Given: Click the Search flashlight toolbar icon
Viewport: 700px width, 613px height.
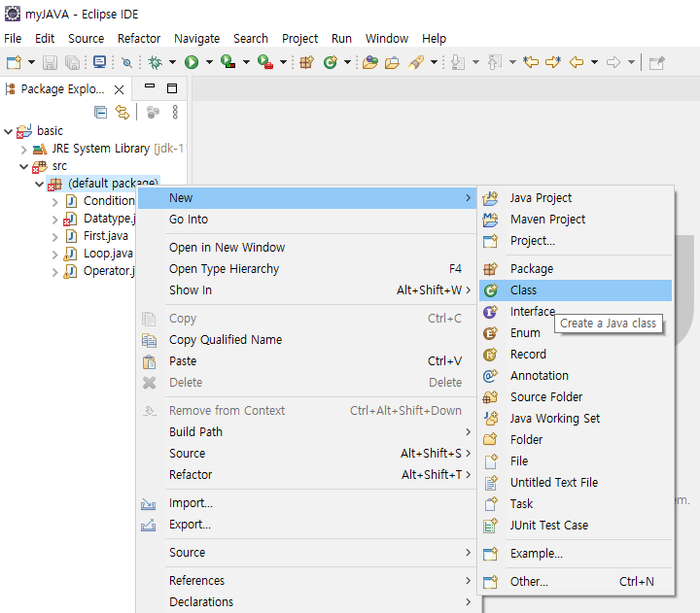Looking at the screenshot, I should pyautogui.click(x=416, y=62).
